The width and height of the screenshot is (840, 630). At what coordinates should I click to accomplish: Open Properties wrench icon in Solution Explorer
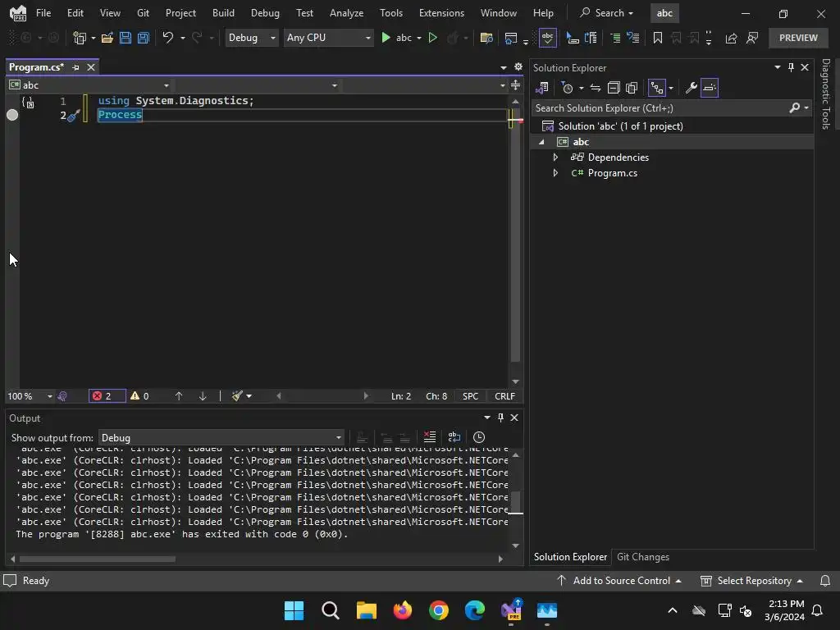pos(691,88)
